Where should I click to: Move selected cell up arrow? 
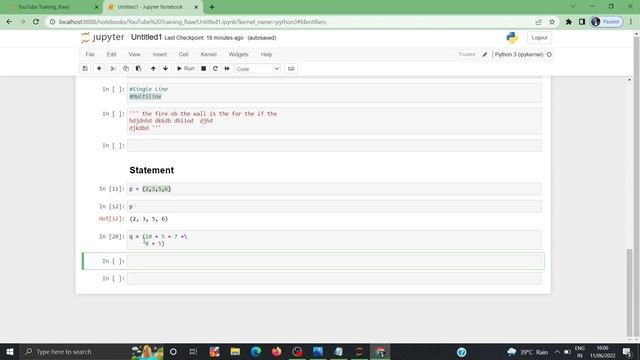click(x=153, y=69)
